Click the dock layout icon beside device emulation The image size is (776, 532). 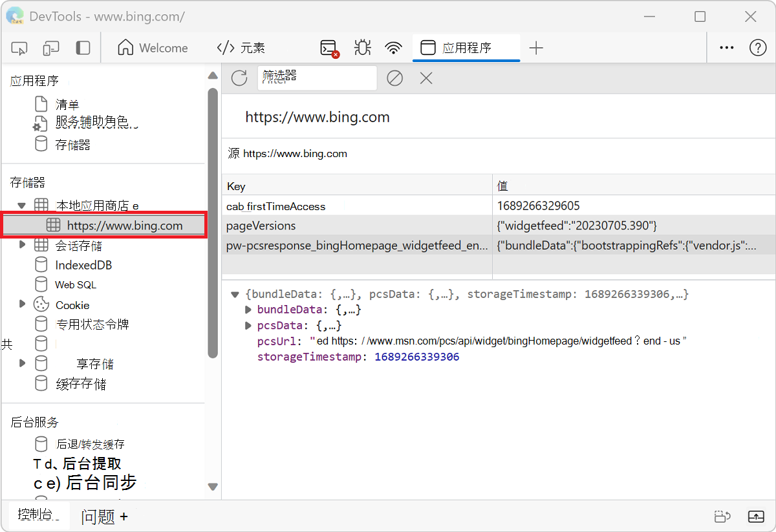pos(81,48)
